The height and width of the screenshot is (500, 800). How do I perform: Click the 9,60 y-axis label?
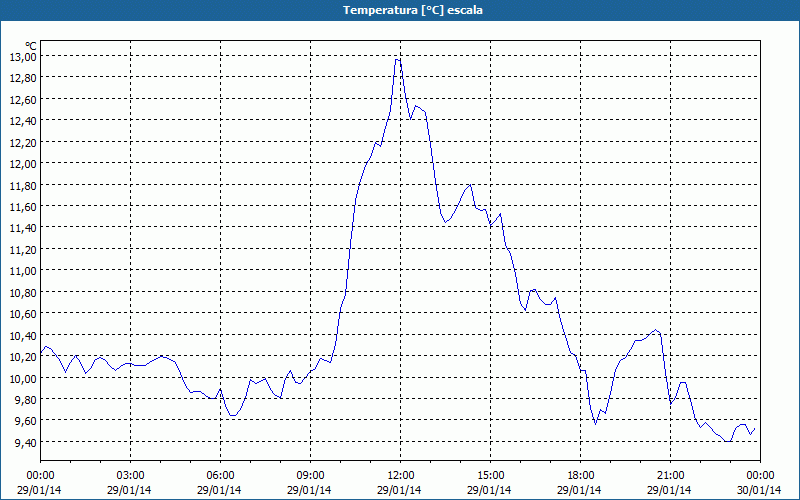(24, 421)
